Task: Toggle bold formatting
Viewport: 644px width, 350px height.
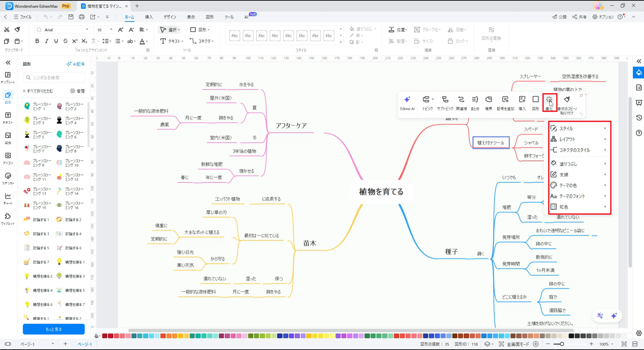Action: (37, 41)
